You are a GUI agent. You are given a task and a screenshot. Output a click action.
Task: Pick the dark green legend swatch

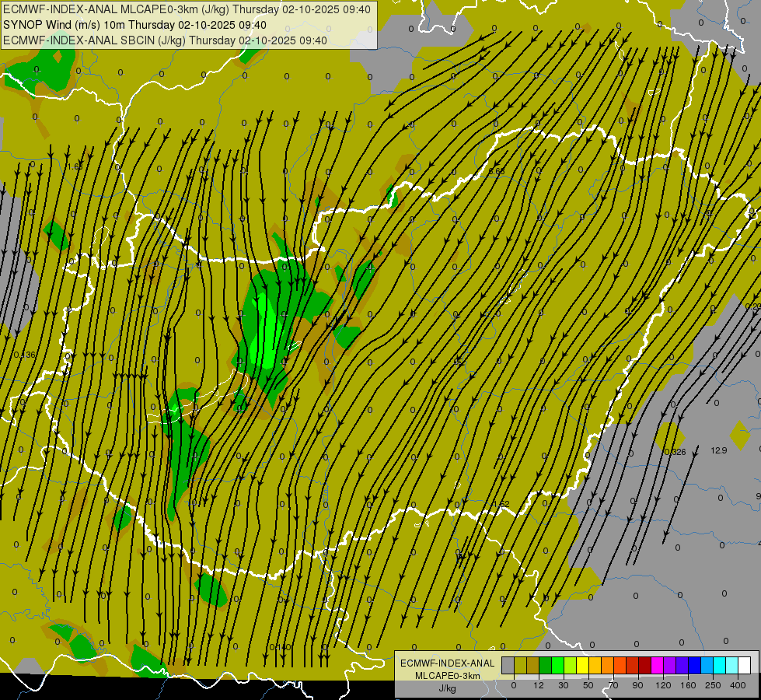coord(546,665)
